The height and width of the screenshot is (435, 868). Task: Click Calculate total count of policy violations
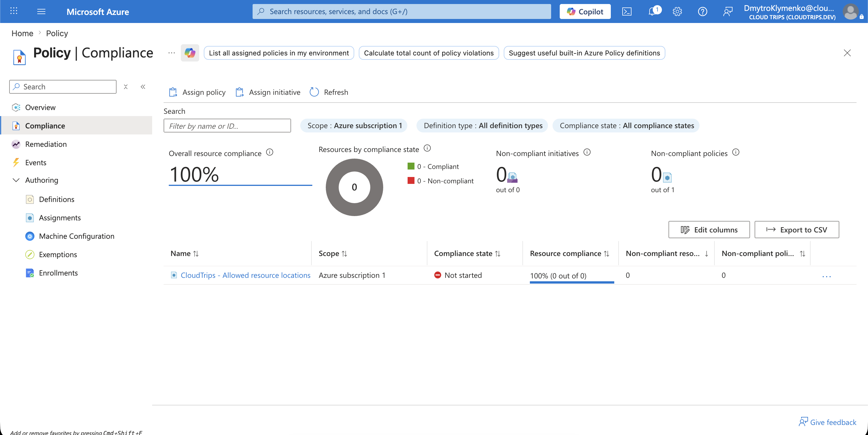(429, 53)
